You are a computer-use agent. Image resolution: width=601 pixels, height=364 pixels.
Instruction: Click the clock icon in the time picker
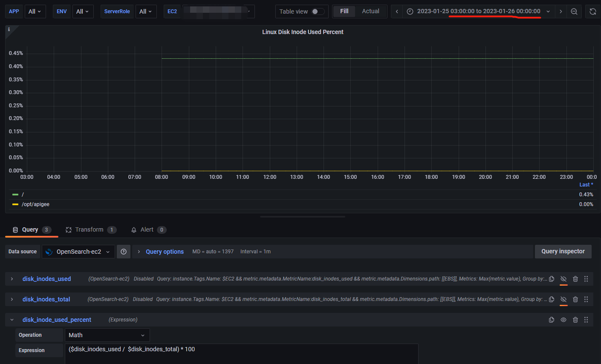pos(410,11)
